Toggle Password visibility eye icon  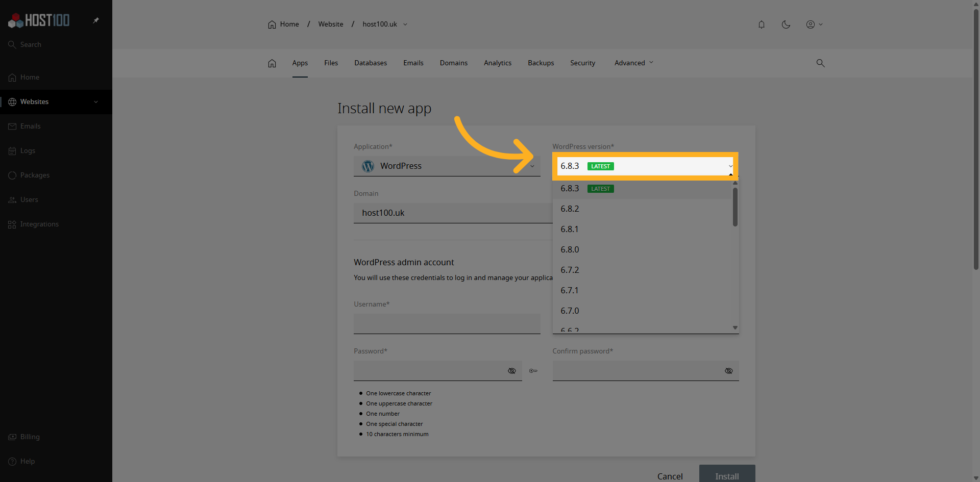(512, 371)
